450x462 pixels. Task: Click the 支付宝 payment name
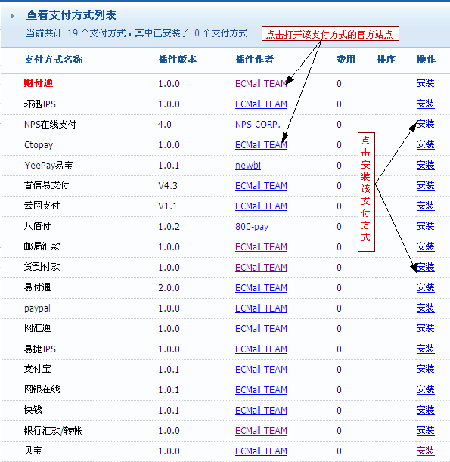click(x=37, y=369)
